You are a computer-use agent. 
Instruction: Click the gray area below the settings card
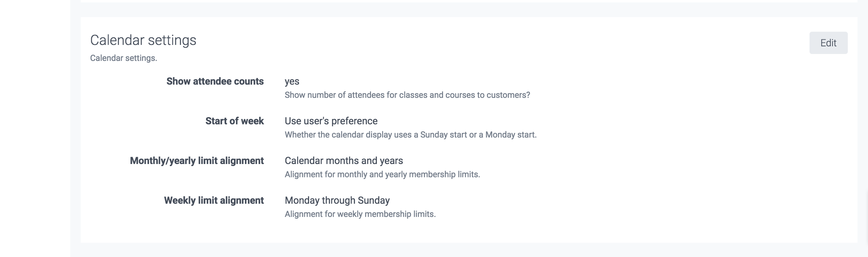pyautogui.click(x=452, y=250)
